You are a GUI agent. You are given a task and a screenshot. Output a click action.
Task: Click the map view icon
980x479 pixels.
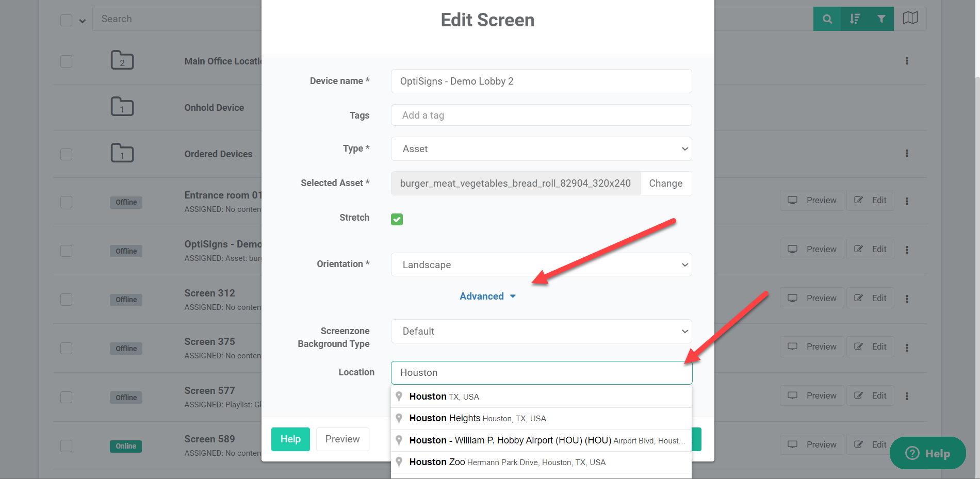click(910, 18)
